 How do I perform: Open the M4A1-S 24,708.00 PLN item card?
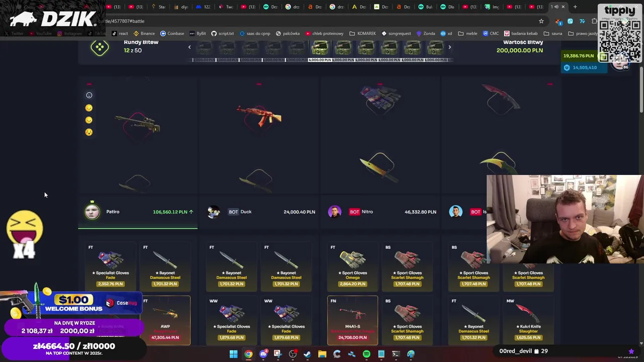[x=352, y=320]
